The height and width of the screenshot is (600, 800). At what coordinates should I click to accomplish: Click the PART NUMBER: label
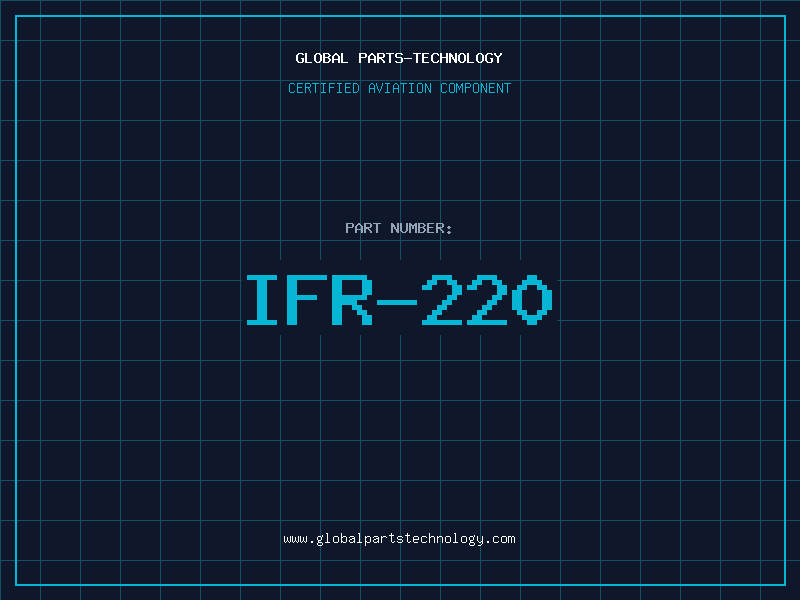pos(399,228)
